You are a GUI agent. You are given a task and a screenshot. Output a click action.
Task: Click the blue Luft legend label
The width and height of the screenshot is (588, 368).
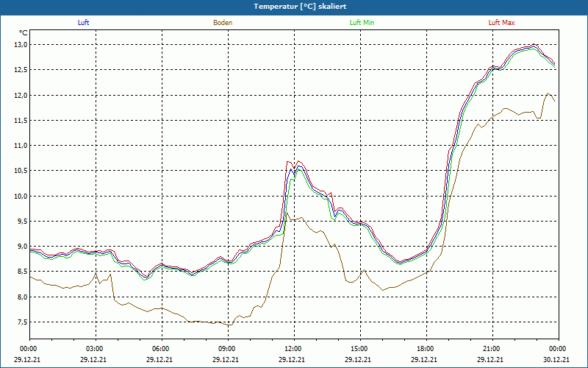(83, 23)
